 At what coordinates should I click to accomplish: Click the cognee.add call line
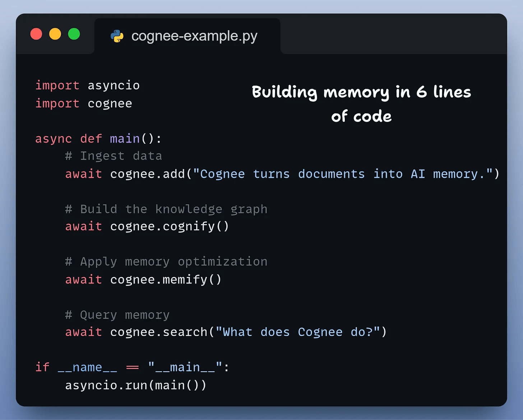[x=282, y=174]
